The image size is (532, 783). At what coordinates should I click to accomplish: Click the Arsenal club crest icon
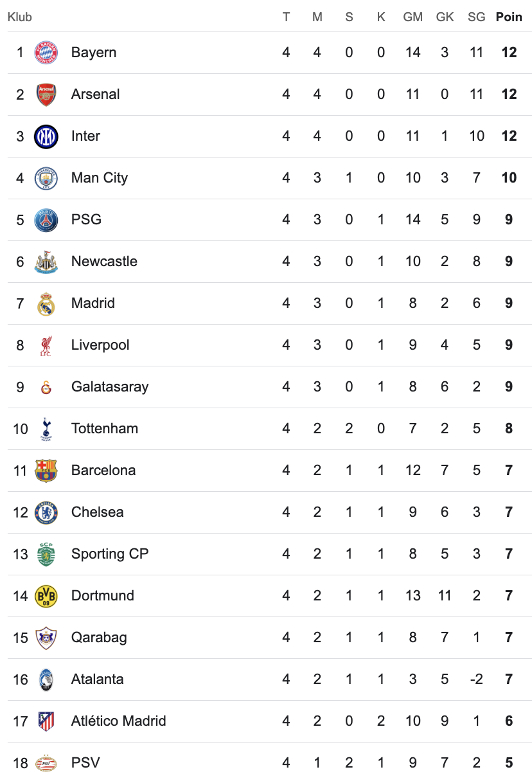tap(46, 94)
